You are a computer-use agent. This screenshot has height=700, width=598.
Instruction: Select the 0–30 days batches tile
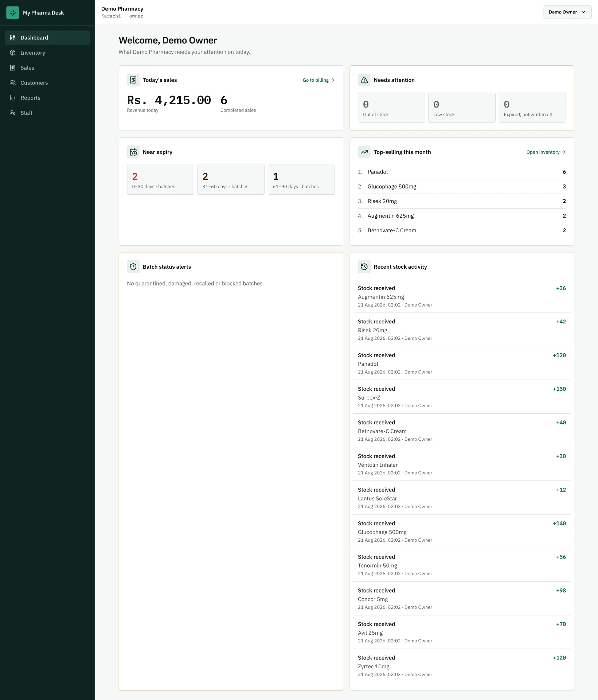[160, 179]
